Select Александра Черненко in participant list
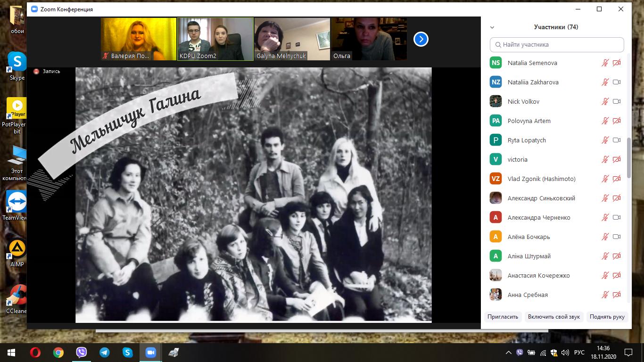 tap(539, 217)
